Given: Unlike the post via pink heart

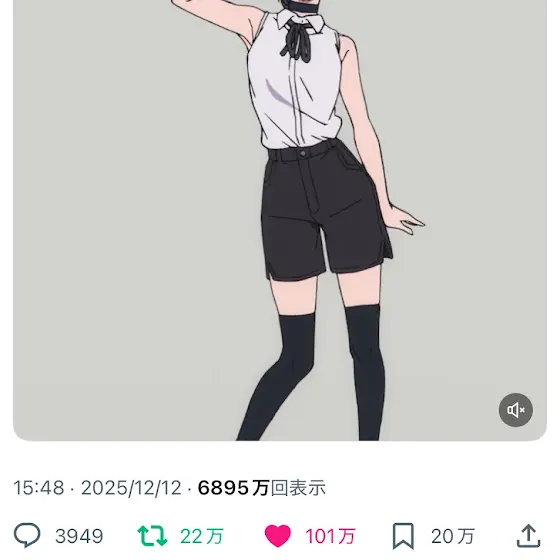Looking at the screenshot, I should [x=278, y=536].
